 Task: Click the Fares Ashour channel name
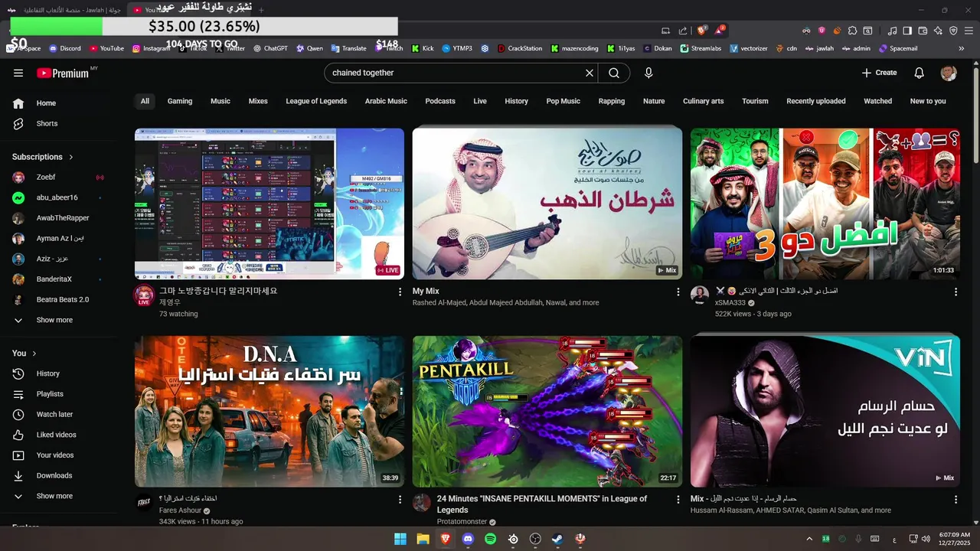click(180, 510)
